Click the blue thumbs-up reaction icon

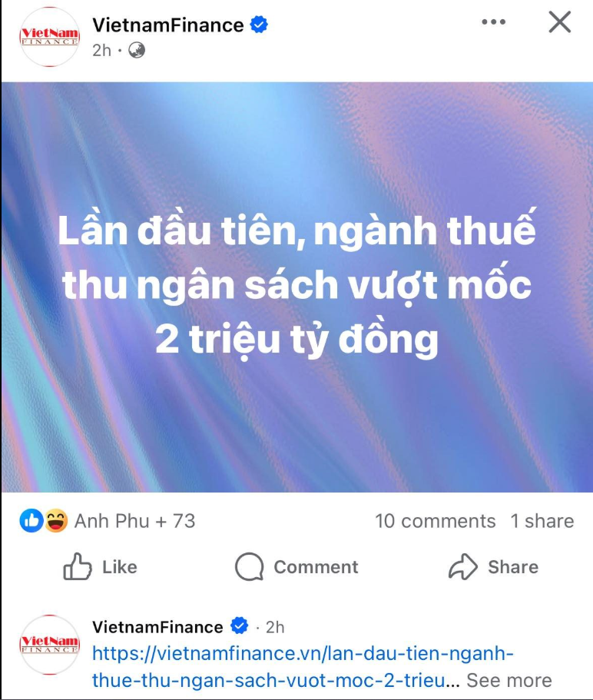31,520
